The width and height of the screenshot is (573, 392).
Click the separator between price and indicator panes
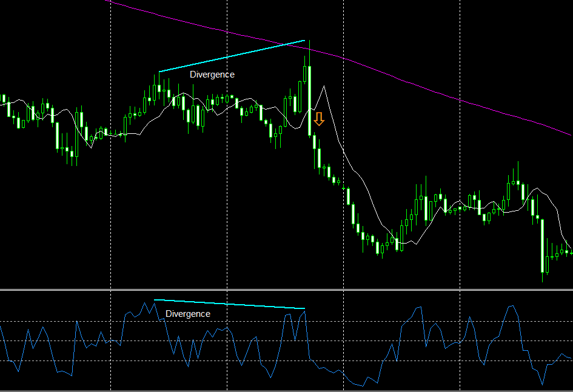tap(286, 290)
